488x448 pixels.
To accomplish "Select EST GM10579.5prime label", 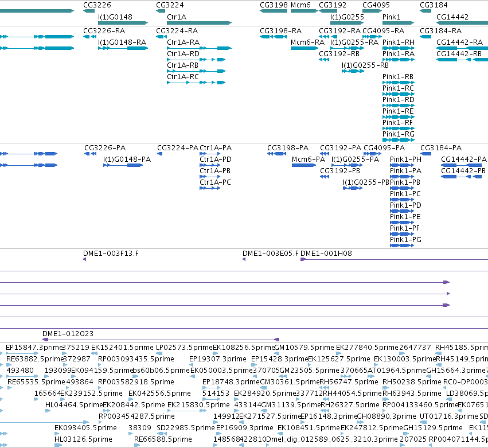I will point(304,347).
